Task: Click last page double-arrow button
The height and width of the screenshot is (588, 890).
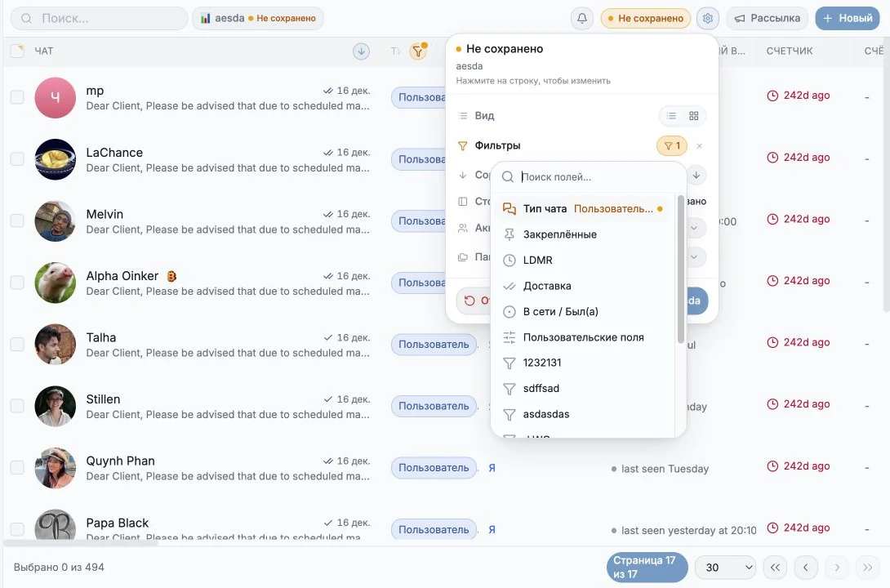Action: (x=867, y=567)
